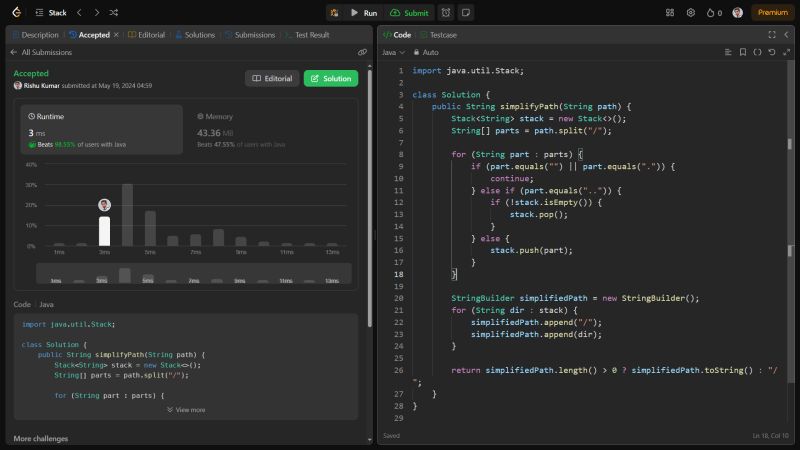Viewport: 800px width, 450px height.
Task: Click the More challenges heading
Action: [41, 438]
